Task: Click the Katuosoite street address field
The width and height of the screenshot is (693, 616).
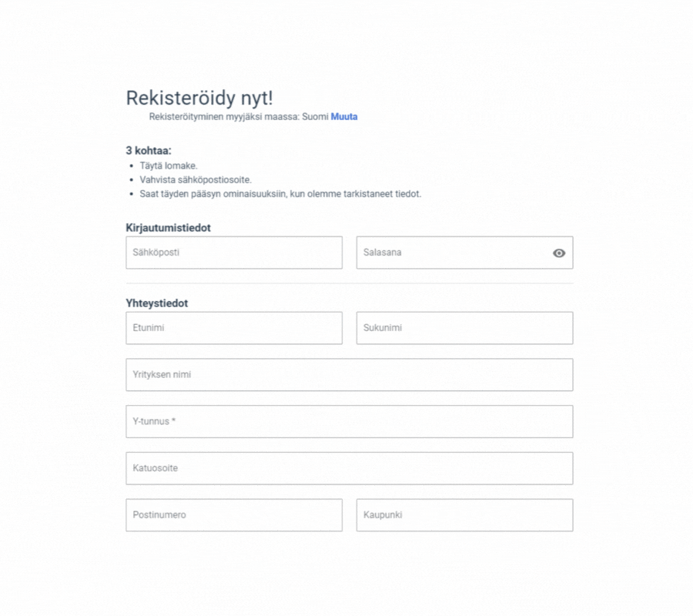Action: [x=349, y=468]
